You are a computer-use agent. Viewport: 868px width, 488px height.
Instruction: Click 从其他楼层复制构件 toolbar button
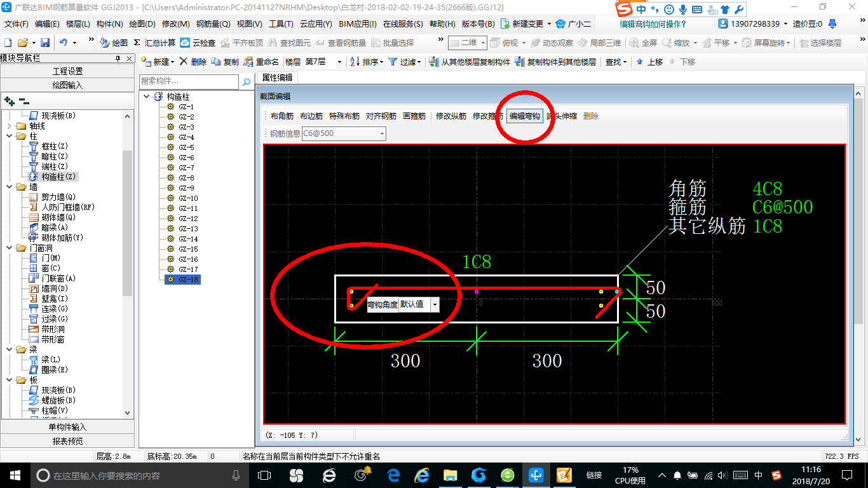470,62
